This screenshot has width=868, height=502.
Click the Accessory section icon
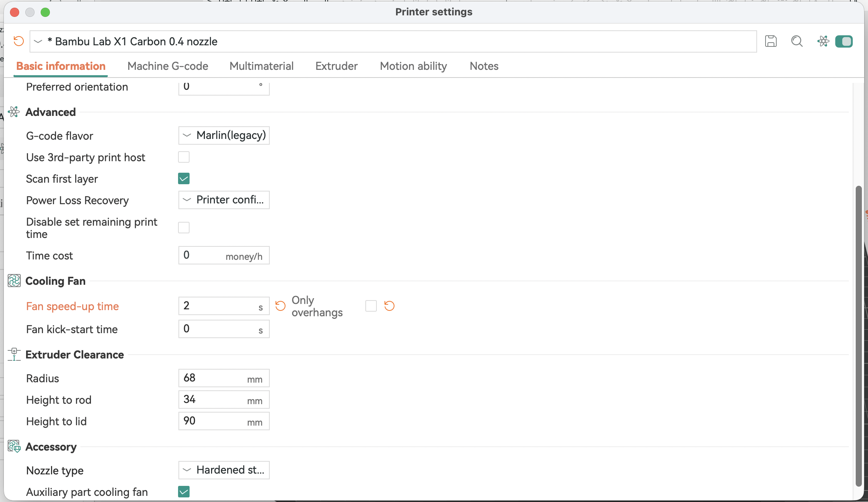pos(14,447)
